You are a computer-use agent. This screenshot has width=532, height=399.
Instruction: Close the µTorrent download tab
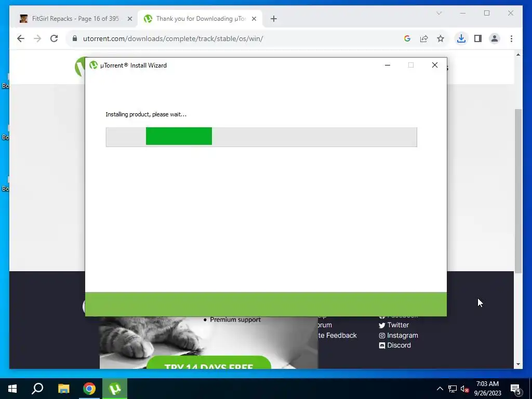[x=254, y=19]
